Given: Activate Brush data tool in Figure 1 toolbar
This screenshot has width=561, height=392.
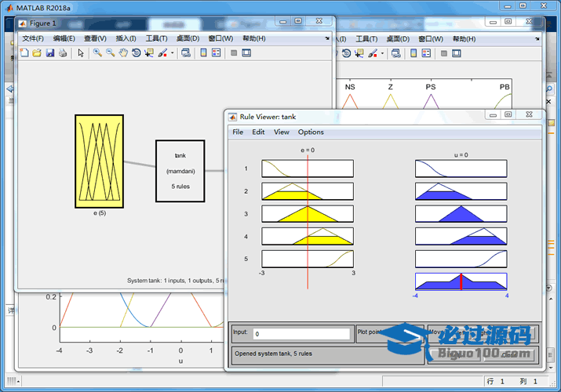Looking at the screenshot, I should (162, 53).
